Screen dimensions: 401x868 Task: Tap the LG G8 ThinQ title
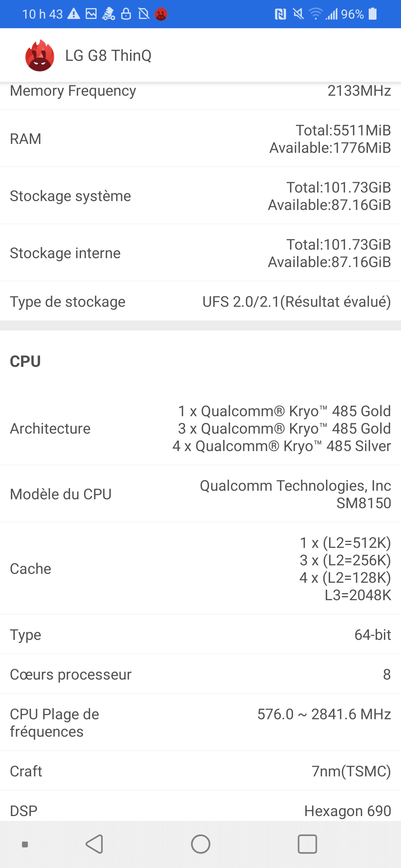(108, 56)
